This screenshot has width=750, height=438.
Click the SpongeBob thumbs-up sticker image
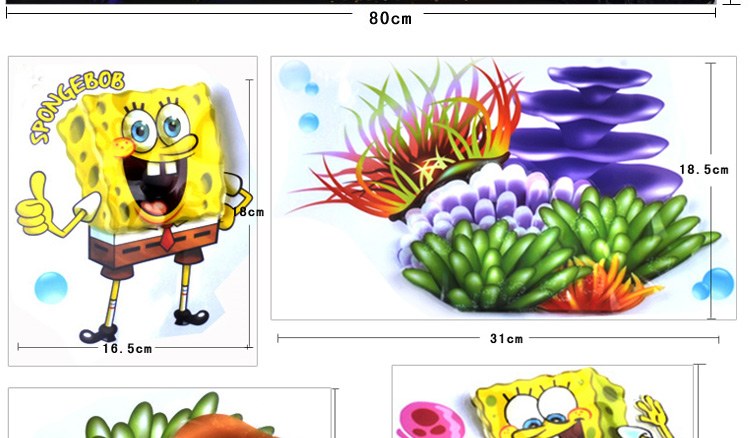(x=133, y=210)
